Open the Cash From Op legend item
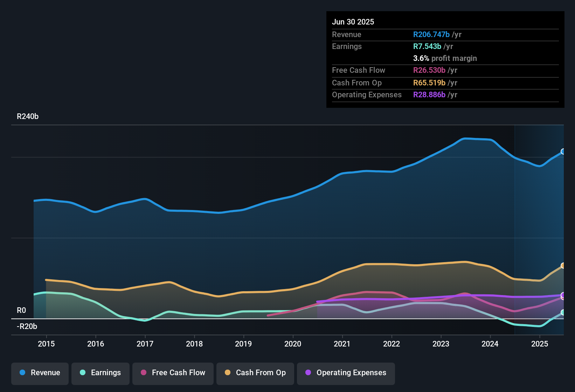The width and height of the screenshot is (575, 392). click(255, 373)
